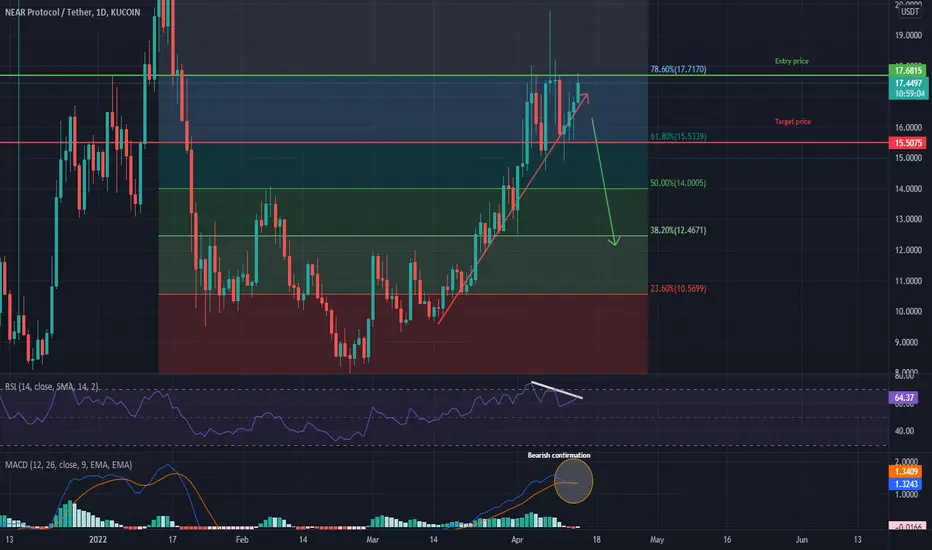Select the 78.60%(17.7170) Fibonacci level label
The height and width of the screenshot is (550, 932).
coord(678,69)
